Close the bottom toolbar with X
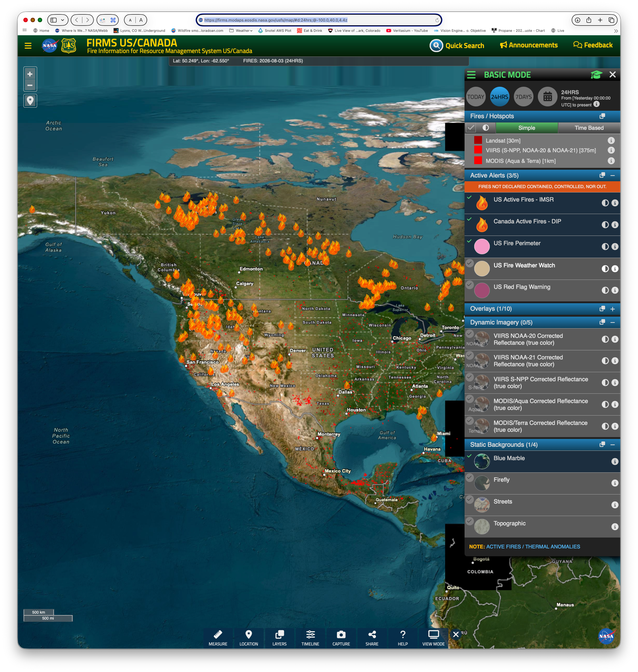The image size is (638, 672). (x=456, y=634)
